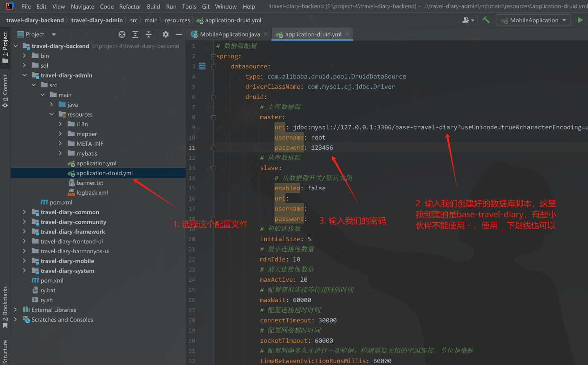The width and height of the screenshot is (588, 365).
Task: Click the Expand All icon in Project panel
Action: pyautogui.click(x=135, y=34)
